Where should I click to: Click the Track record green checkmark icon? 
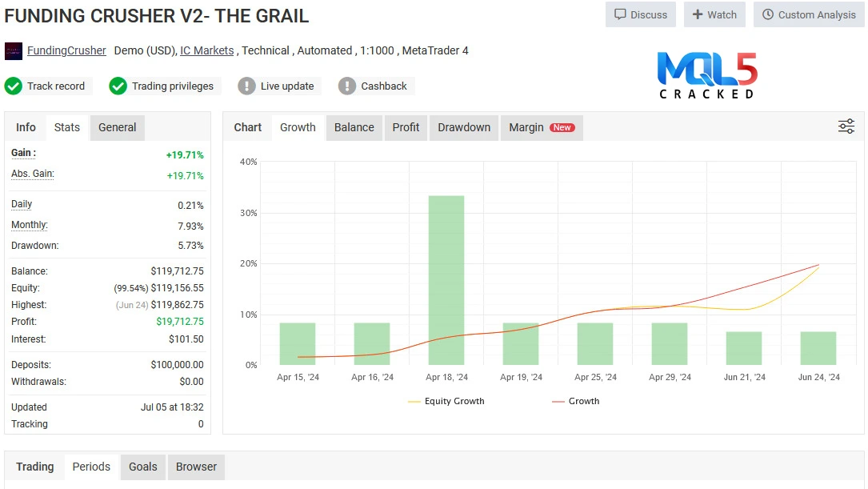pyautogui.click(x=14, y=86)
